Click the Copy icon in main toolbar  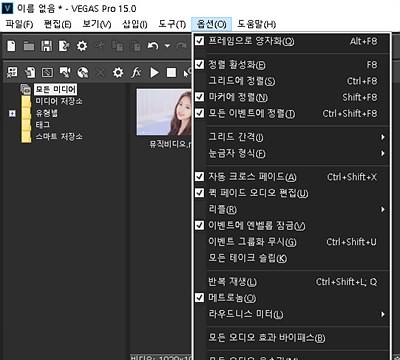(117, 46)
